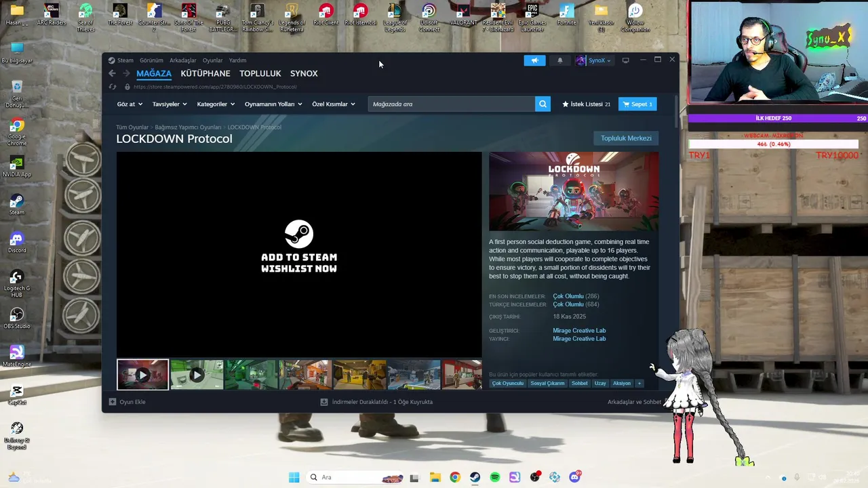Open the Sepet cart button
This screenshot has width=868, height=488.
click(x=637, y=104)
